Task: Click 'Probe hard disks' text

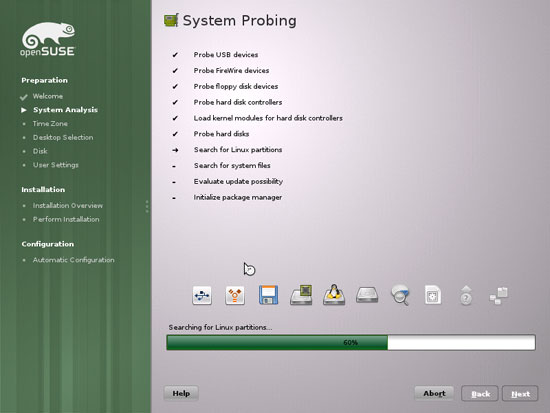Action: [x=221, y=134]
